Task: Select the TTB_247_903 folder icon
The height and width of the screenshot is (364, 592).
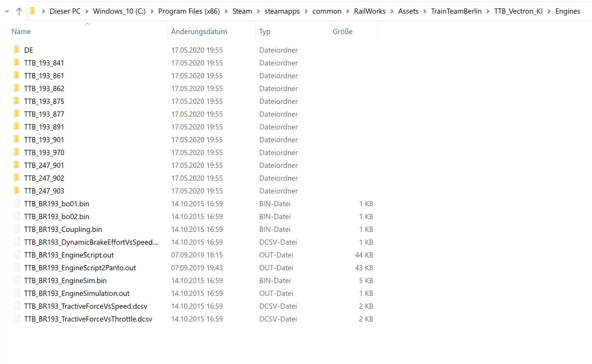Action: click(x=17, y=191)
